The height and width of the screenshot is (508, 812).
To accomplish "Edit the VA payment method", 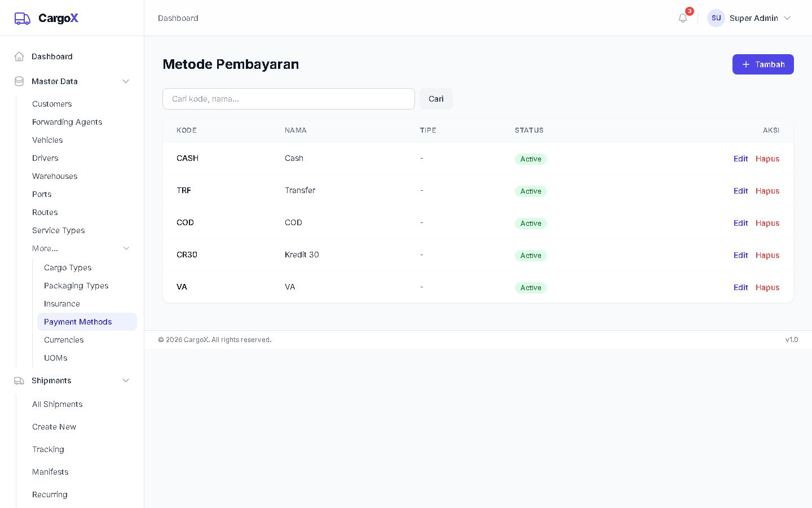I will pyautogui.click(x=740, y=287).
